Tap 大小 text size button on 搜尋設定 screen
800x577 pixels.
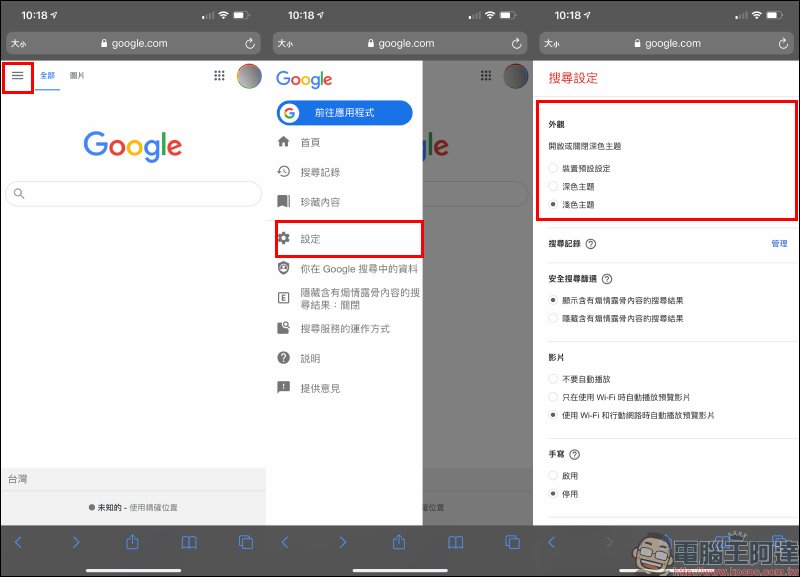(x=552, y=44)
